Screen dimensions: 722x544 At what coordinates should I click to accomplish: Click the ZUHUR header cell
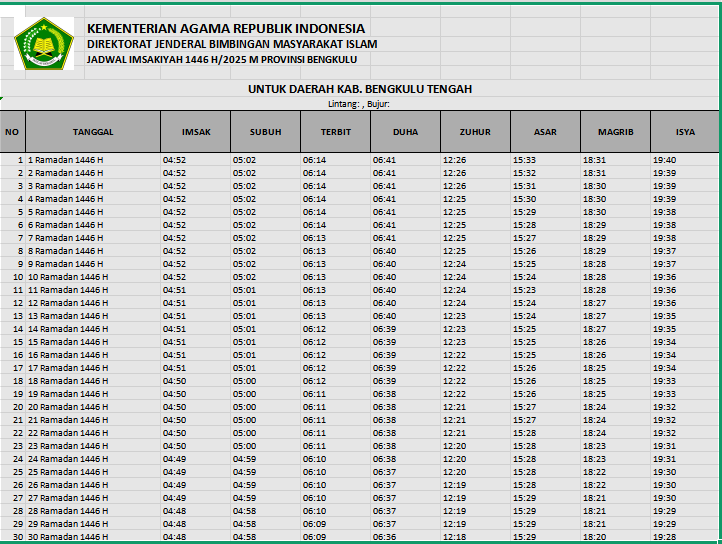click(475, 131)
